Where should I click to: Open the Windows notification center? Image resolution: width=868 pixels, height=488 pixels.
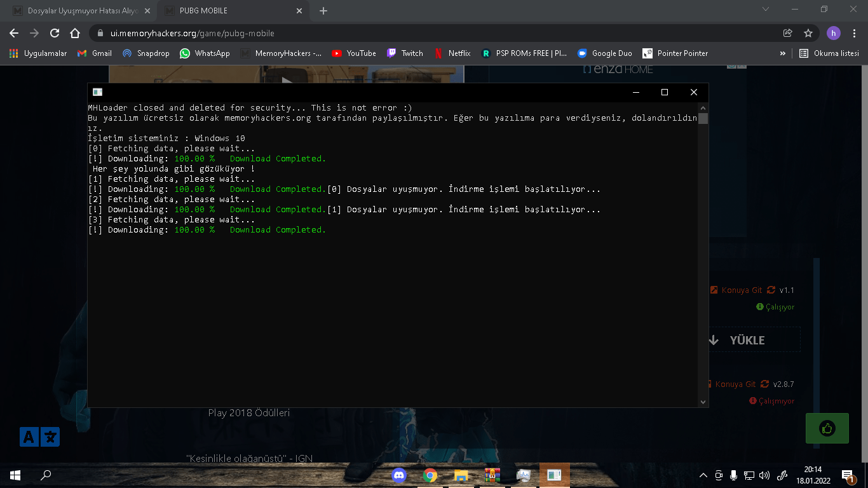pyautogui.click(x=848, y=475)
